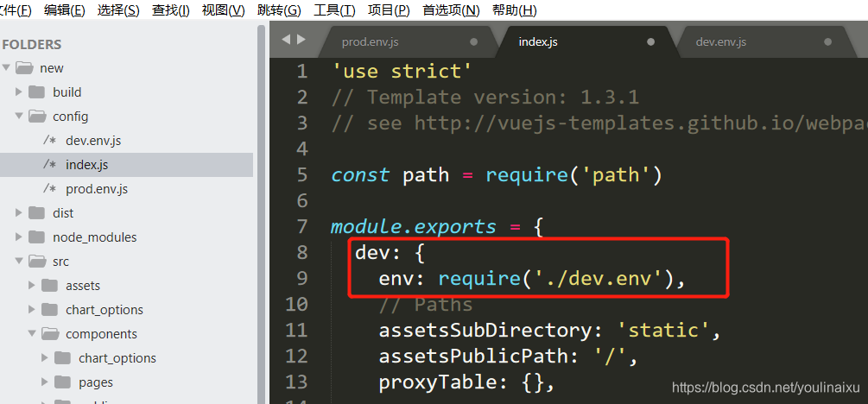Image resolution: width=868 pixels, height=404 pixels.
Task: Select the assets folder icon
Action: point(50,285)
